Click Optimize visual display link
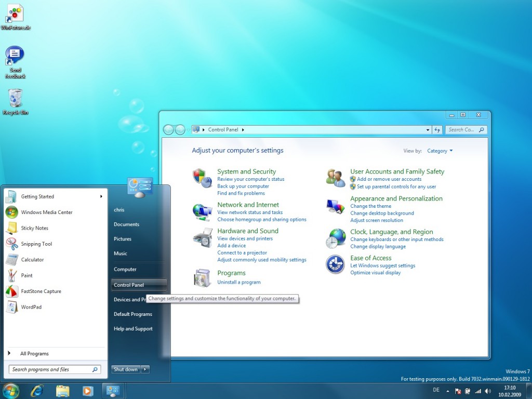532x399 pixels. click(x=375, y=273)
